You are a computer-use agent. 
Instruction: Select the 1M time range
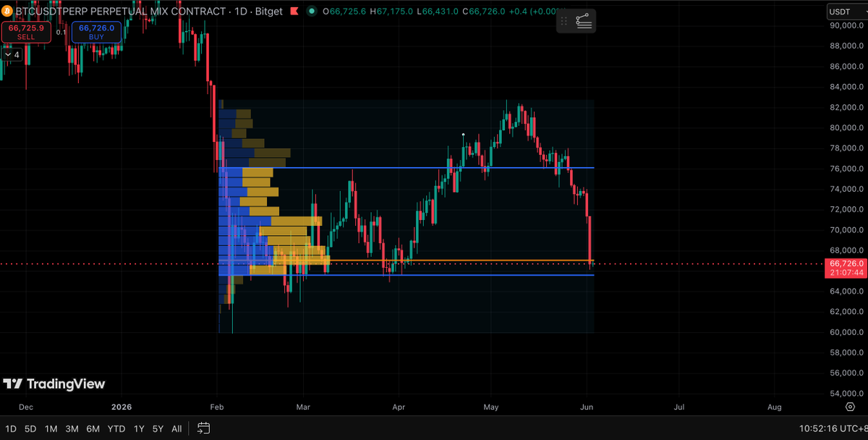51,428
